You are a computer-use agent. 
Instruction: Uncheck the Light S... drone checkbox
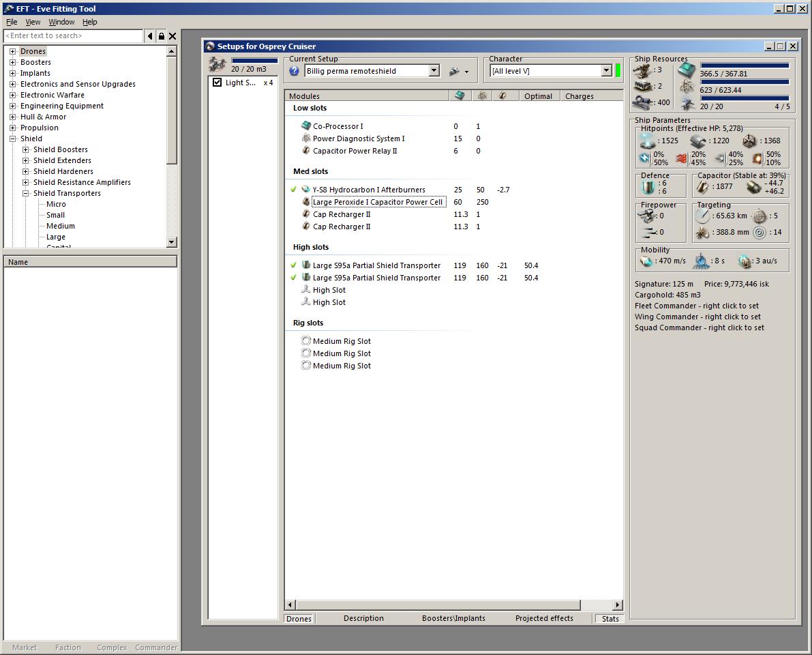[217, 83]
